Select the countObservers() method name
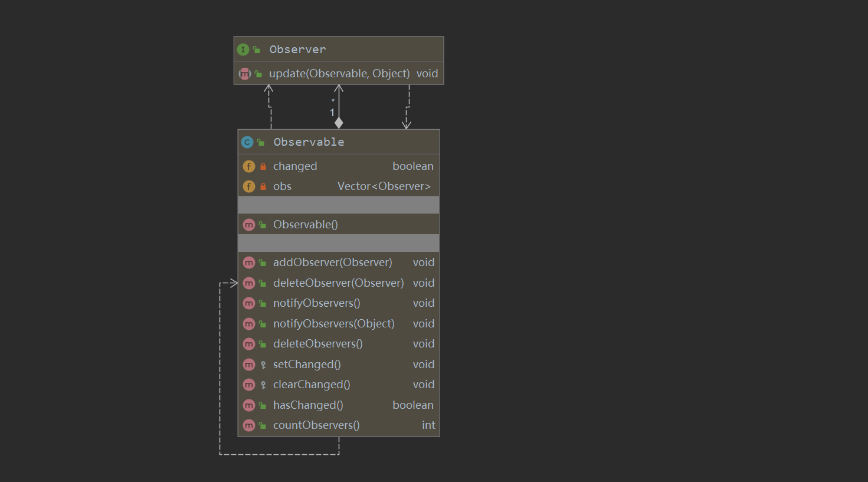 (316, 425)
